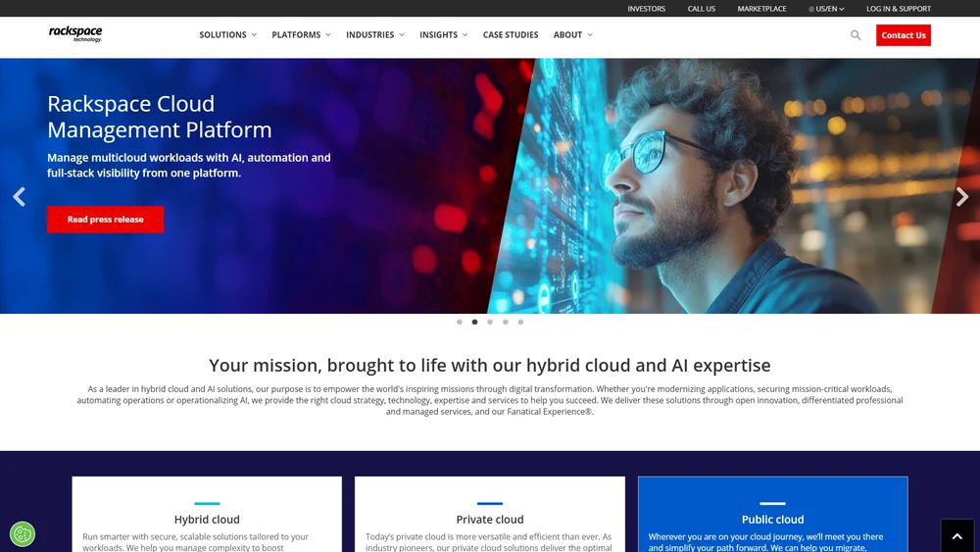Screen dimensions: 980x552
Task: Click the Rackspace Cloud Management Platform heading
Action: 160,117
